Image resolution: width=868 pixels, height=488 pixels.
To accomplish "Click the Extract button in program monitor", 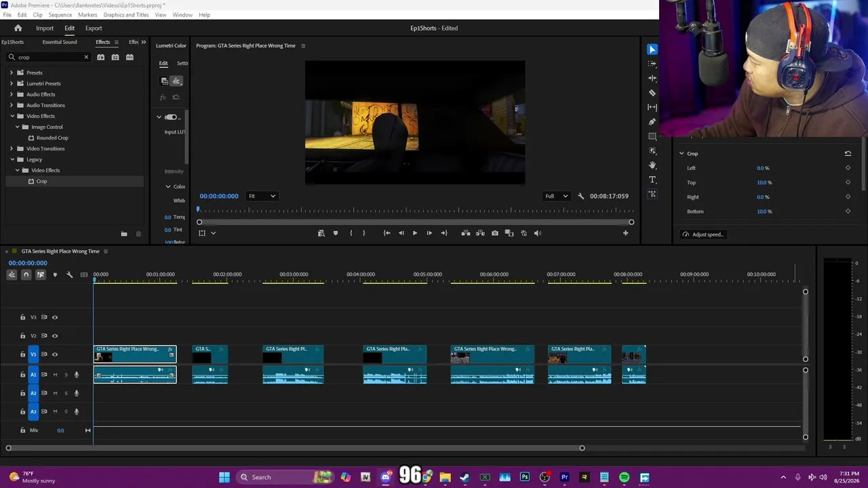I will [x=480, y=233].
